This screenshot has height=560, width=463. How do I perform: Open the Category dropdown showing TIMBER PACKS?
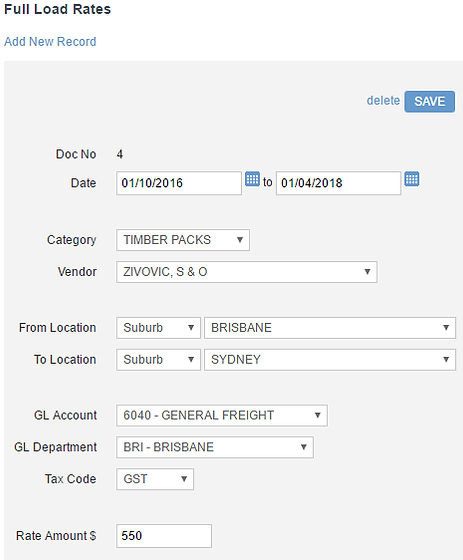[183, 240]
